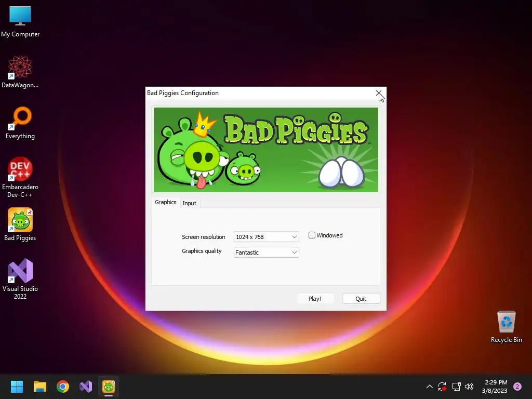Open network settings from the tray
Image resolution: width=532 pixels, height=399 pixels.
pyautogui.click(x=456, y=387)
